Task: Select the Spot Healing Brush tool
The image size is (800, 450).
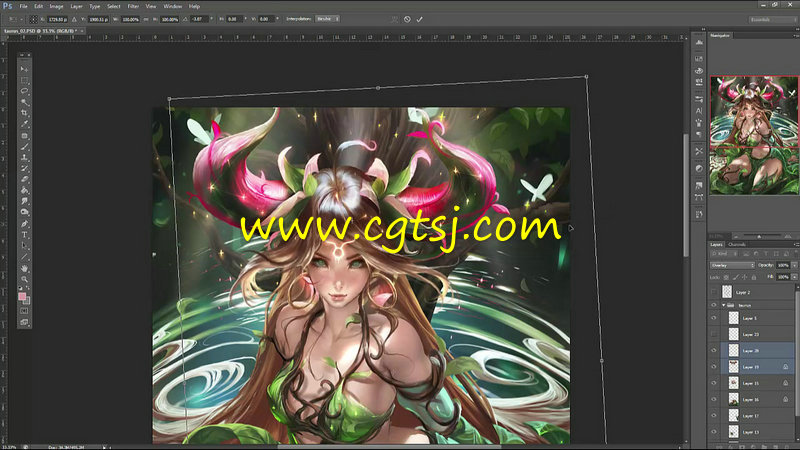Action: (x=24, y=136)
